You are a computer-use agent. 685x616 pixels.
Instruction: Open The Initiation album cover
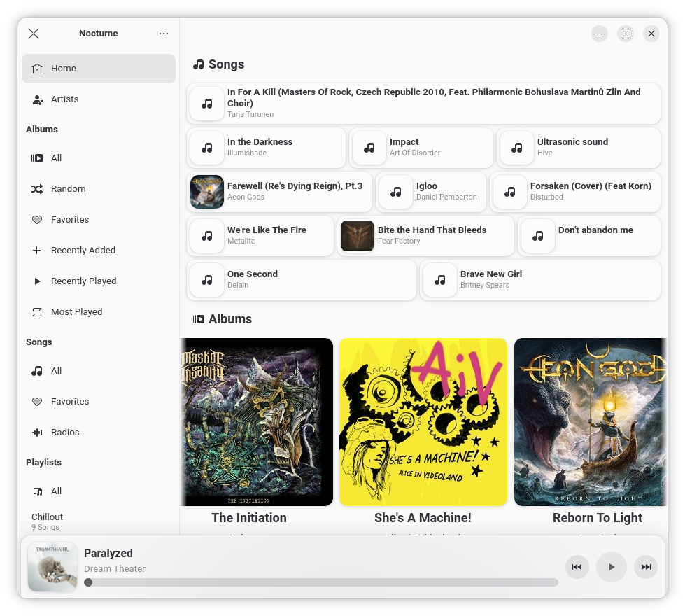(257, 422)
